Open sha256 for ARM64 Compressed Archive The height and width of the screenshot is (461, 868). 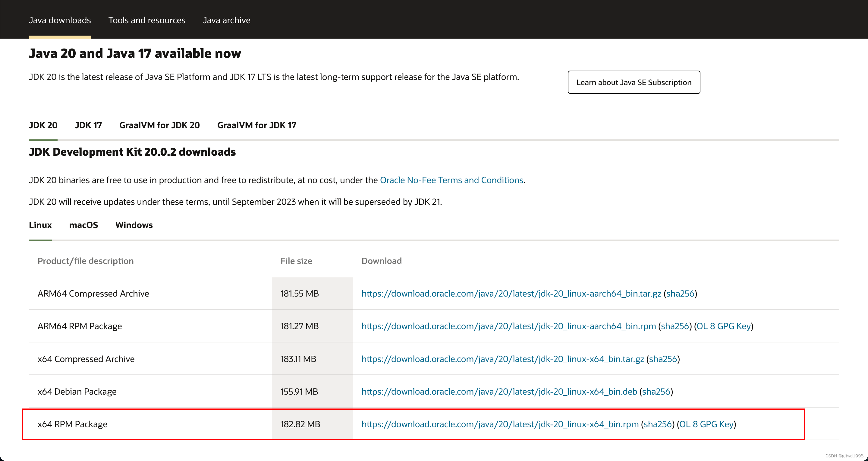coord(680,293)
